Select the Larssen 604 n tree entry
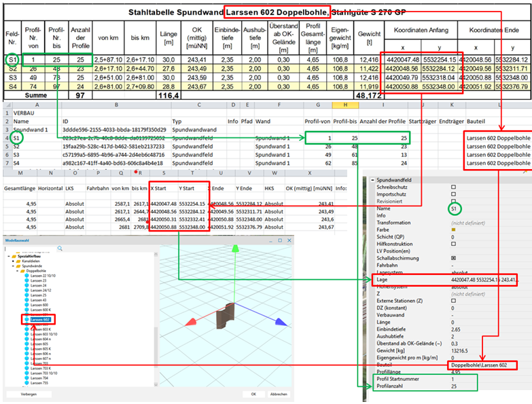Image resolution: width=532 pixels, height=404 pixels. click(41, 339)
